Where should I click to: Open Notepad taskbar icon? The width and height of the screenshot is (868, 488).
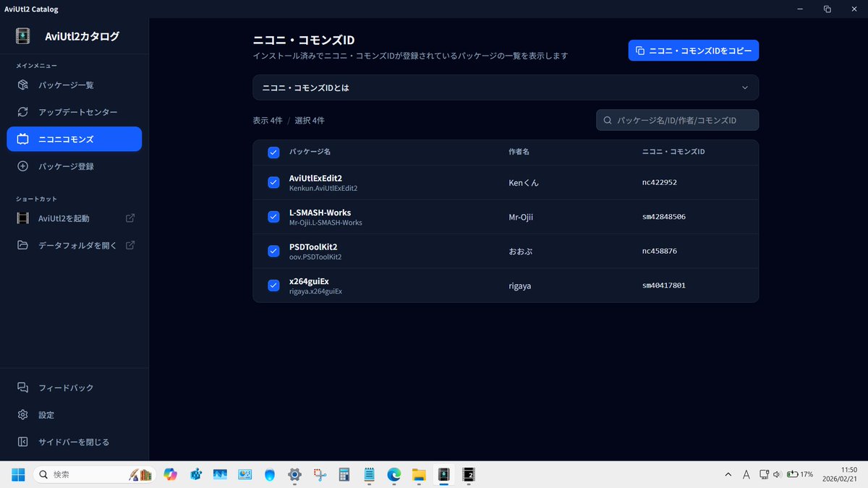pos(369,474)
